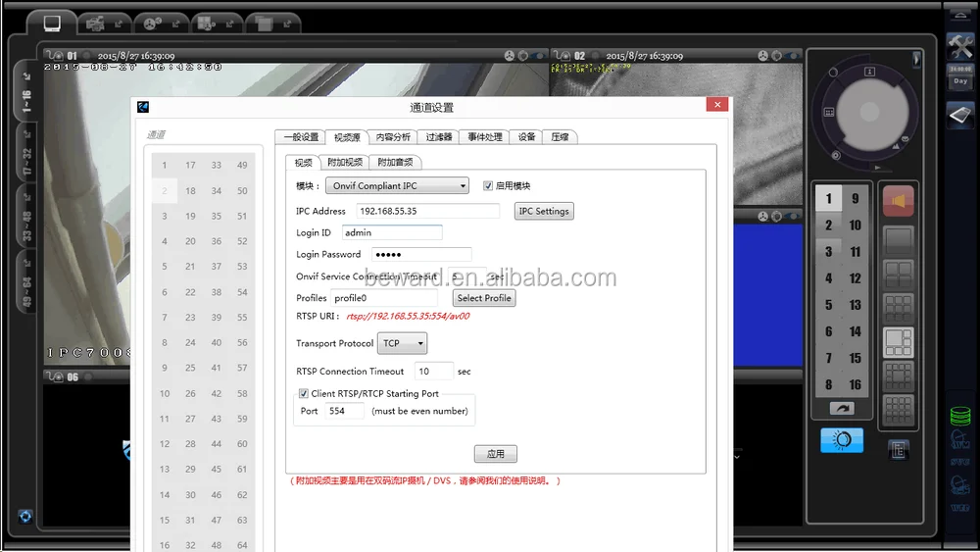Switch to the 事件处理 tab
This screenshot has width=980, height=552.
click(x=485, y=137)
